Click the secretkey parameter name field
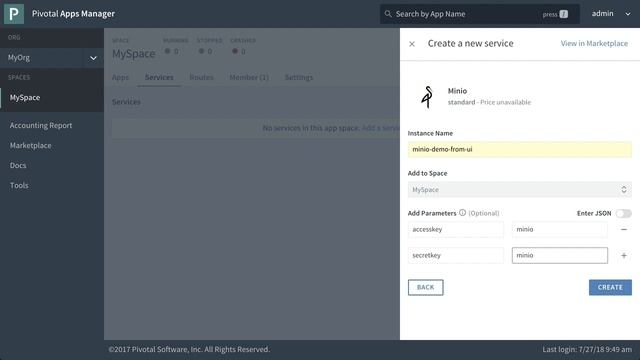This screenshot has width=640, height=360. pos(456,256)
